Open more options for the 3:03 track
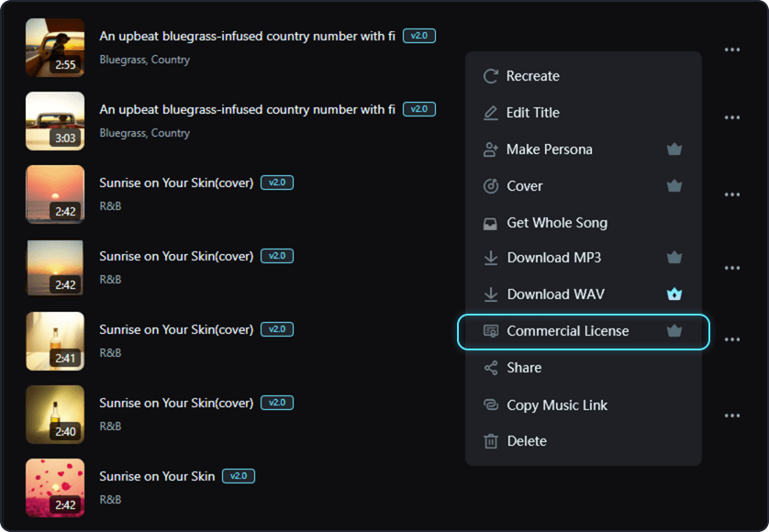The width and height of the screenshot is (769, 532). click(731, 117)
